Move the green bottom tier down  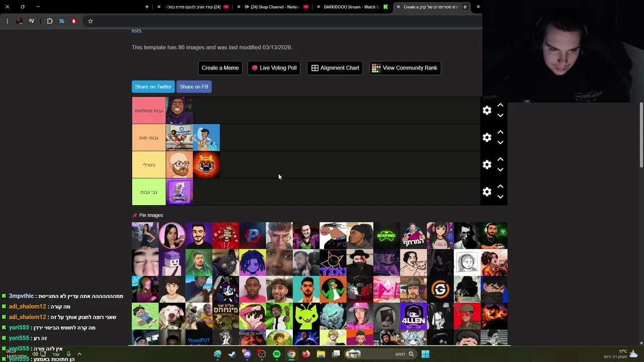click(500, 197)
